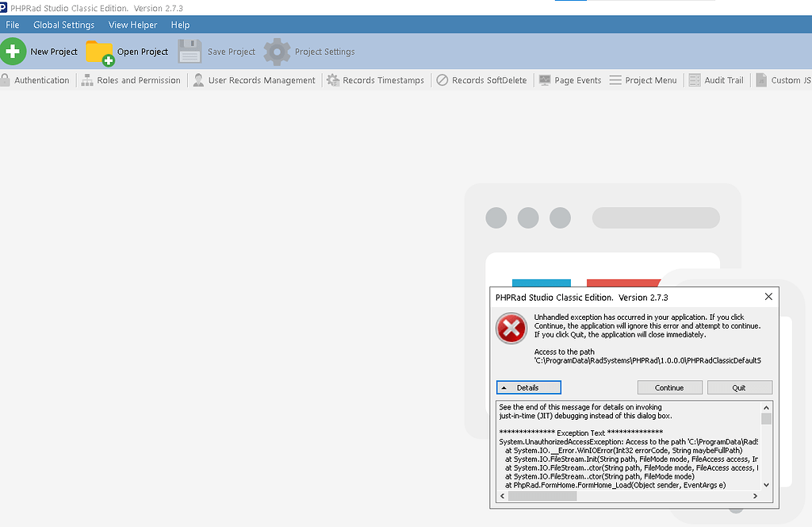The height and width of the screenshot is (527, 812).
Task: Close the unhandled exception dialog
Action: 768,296
